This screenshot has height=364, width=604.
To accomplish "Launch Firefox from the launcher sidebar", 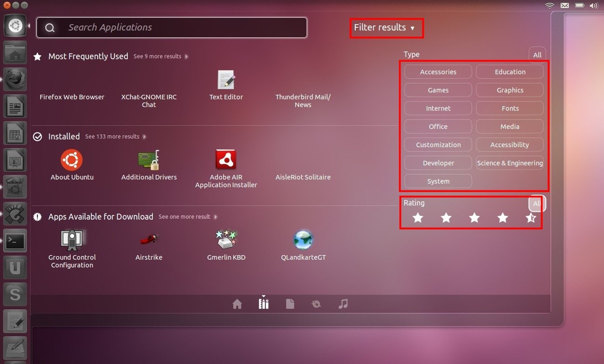I will 16,79.
